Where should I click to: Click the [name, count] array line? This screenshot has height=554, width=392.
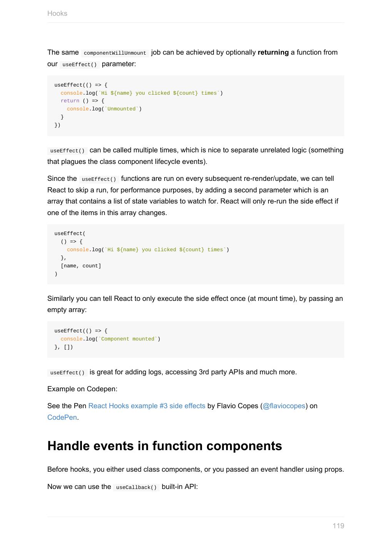point(81,266)
